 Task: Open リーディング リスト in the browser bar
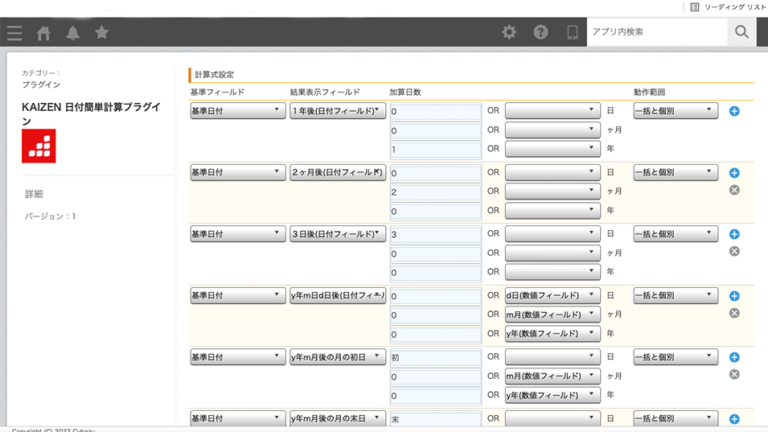tap(728, 7)
